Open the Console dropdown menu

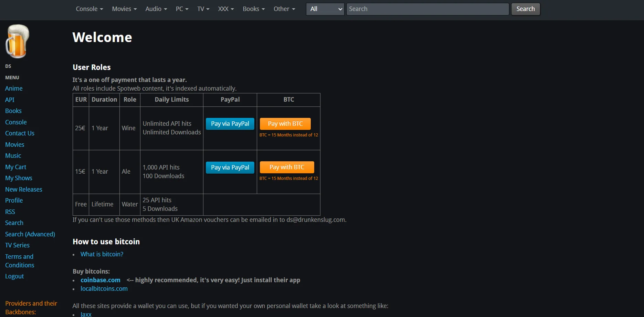pos(89,9)
